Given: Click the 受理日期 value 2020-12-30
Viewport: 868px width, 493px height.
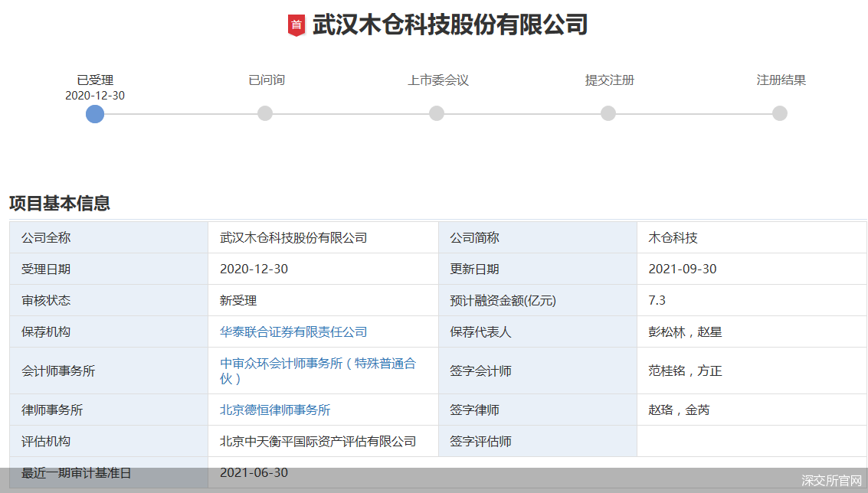Looking at the screenshot, I should point(254,269).
